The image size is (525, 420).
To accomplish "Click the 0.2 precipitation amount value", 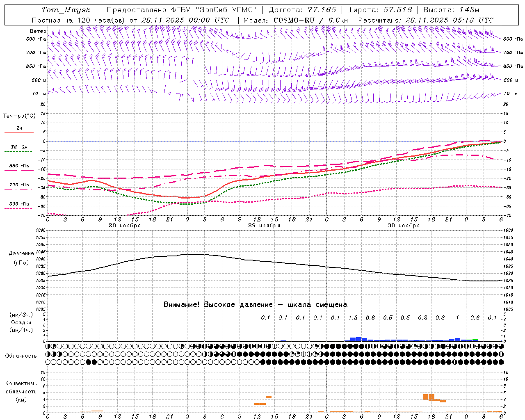I will pos(422,317).
